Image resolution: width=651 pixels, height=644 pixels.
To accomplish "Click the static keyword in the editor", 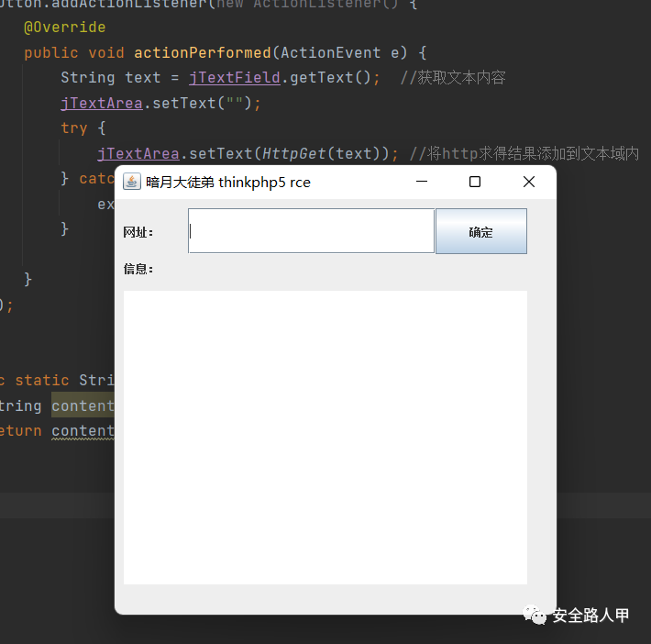I will (x=42, y=380).
